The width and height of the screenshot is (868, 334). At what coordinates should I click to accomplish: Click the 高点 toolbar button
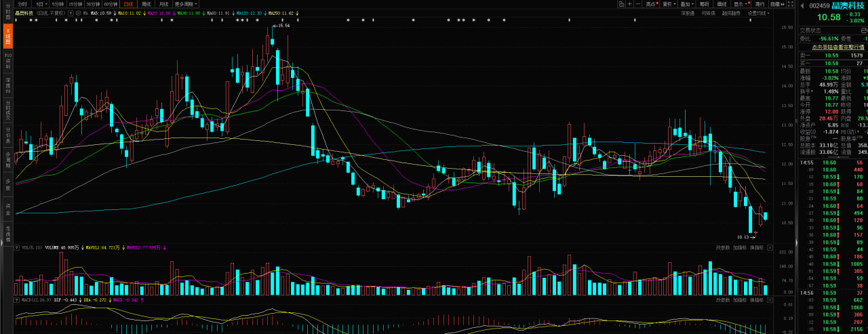tap(652, 4)
